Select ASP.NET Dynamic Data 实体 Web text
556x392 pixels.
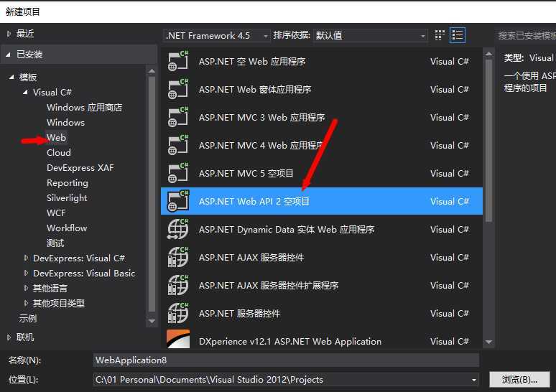click(287, 229)
